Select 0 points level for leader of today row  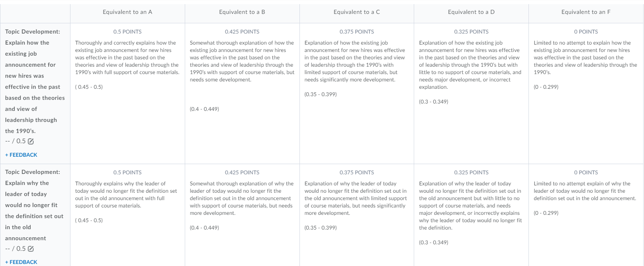point(586,215)
